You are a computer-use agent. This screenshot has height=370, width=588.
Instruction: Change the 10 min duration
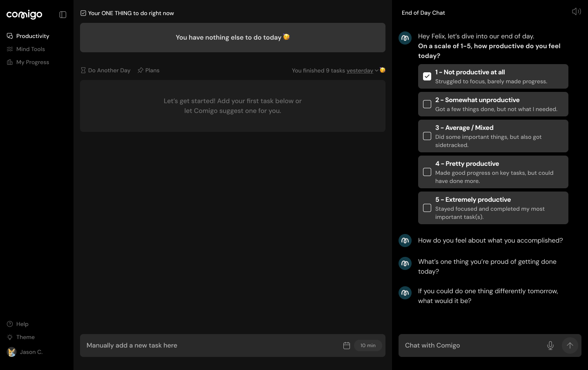pos(368,345)
